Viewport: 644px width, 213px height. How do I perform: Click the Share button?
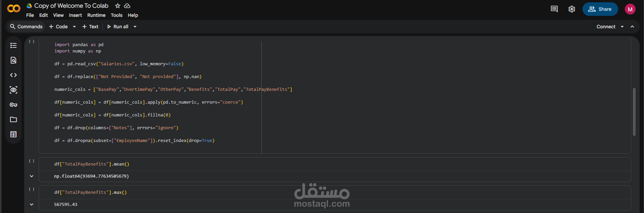click(600, 9)
